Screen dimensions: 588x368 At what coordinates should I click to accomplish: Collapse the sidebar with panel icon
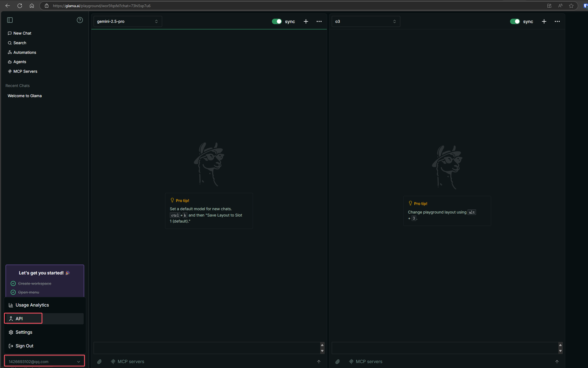(x=10, y=20)
